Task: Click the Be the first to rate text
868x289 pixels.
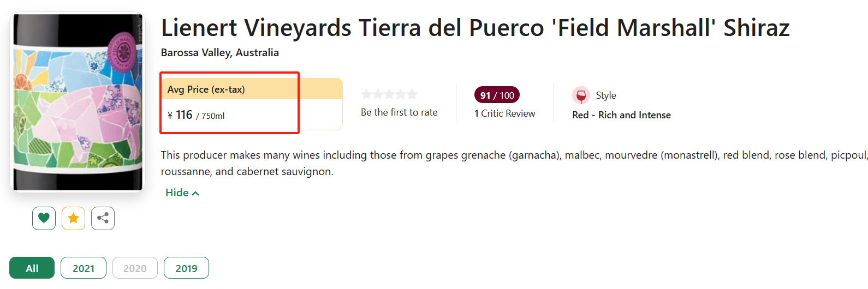Action: [x=399, y=112]
